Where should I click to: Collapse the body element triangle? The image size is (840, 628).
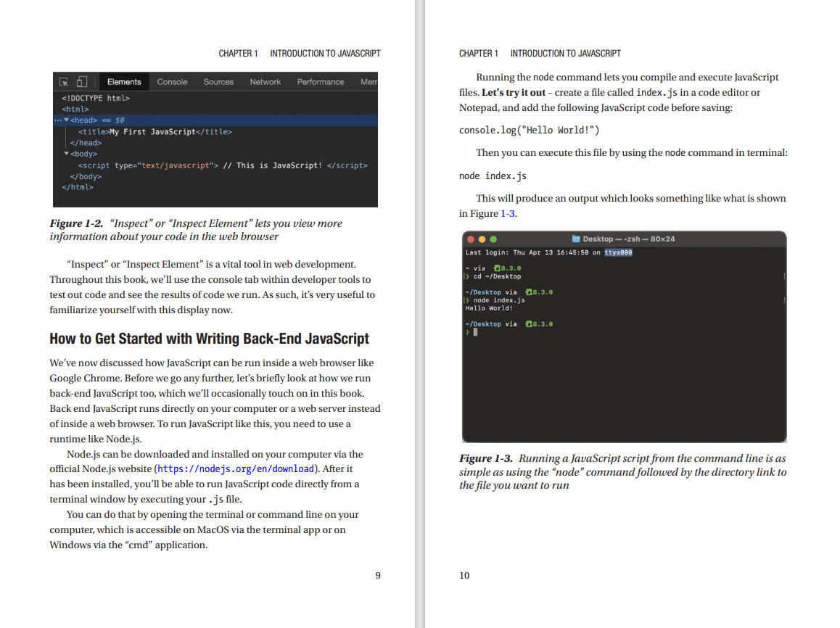coord(67,154)
